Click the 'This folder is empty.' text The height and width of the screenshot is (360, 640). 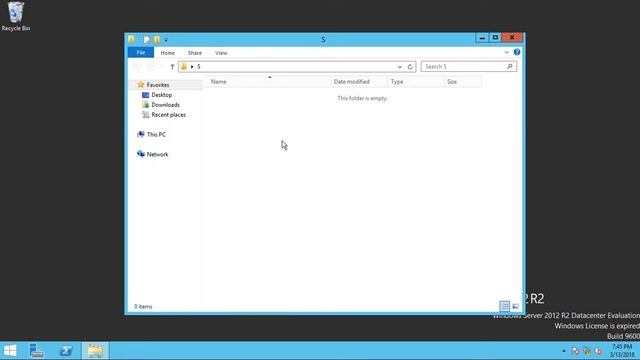(362, 98)
